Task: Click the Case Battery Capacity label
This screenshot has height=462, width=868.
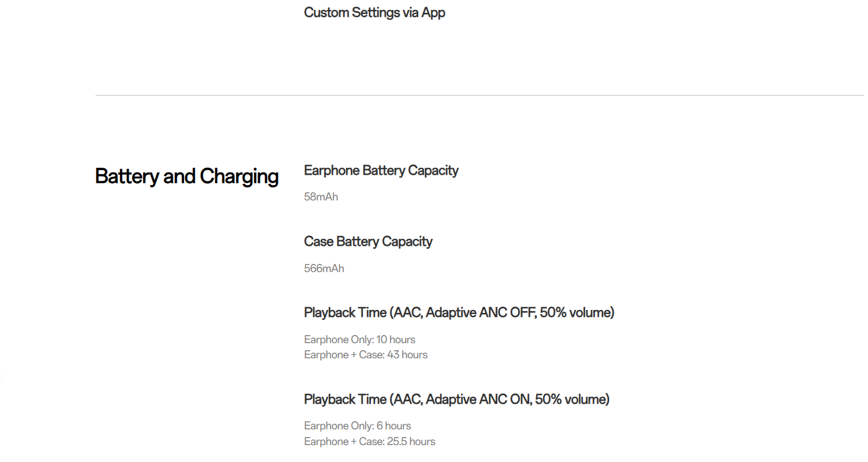Action: pos(368,241)
